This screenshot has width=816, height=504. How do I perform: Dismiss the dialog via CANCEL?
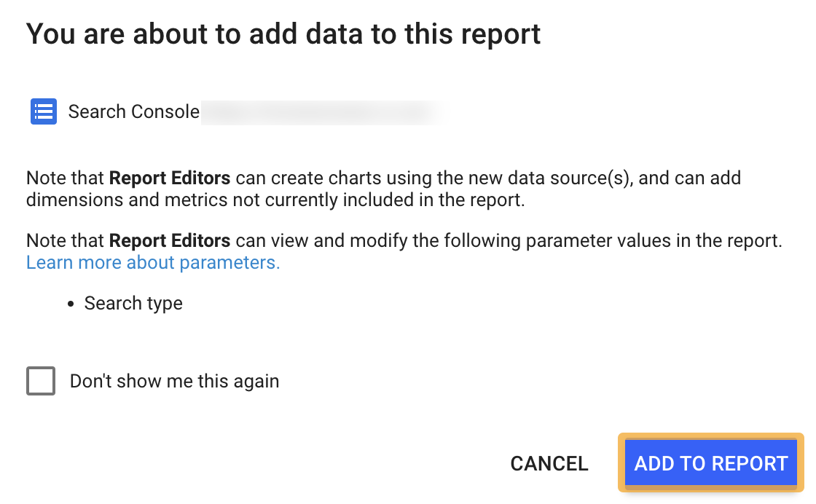(x=549, y=463)
